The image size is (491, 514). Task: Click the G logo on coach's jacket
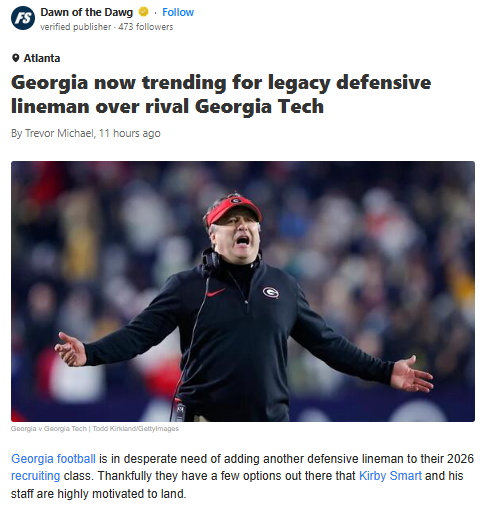(271, 292)
